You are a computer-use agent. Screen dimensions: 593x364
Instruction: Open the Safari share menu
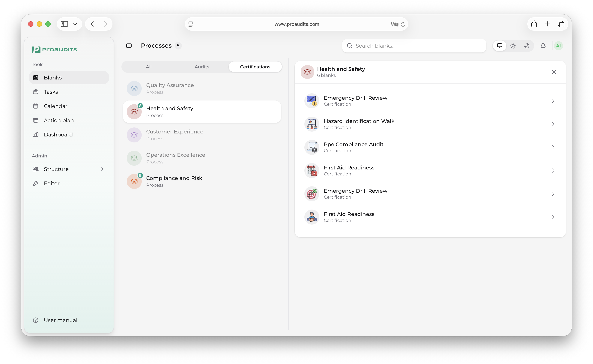click(534, 24)
